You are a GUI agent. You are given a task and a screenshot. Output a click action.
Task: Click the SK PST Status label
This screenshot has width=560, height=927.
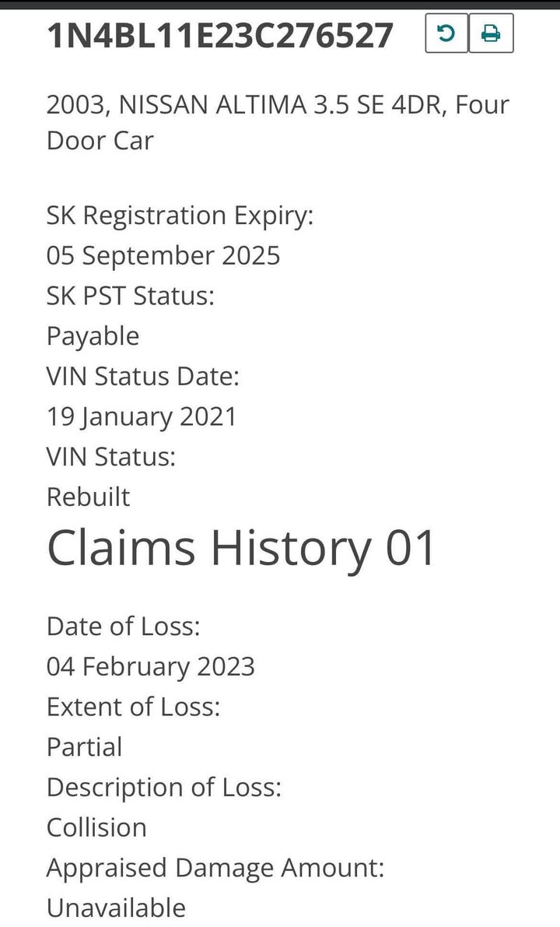[x=131, y=295]
